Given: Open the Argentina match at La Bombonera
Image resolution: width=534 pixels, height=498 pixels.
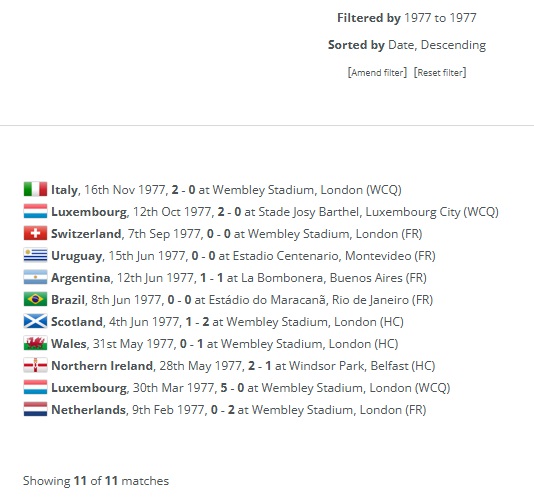Looking at the screenshot, I should (x=239, y=278).
